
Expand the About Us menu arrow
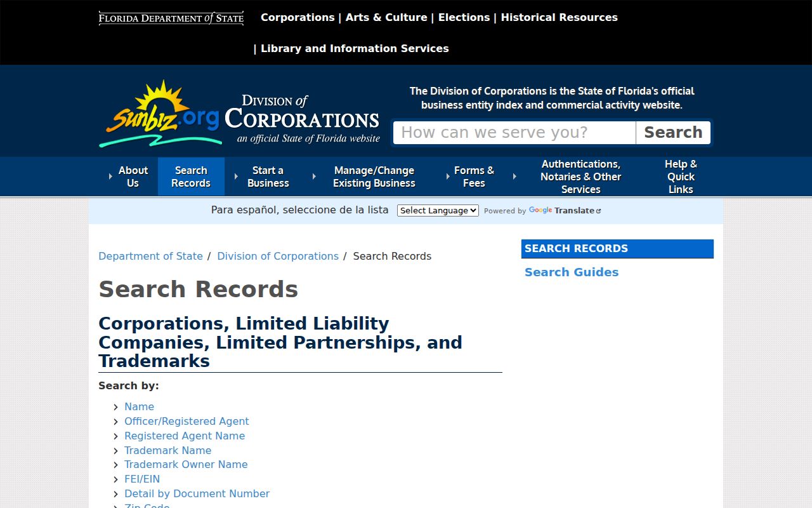pos(110,177)
